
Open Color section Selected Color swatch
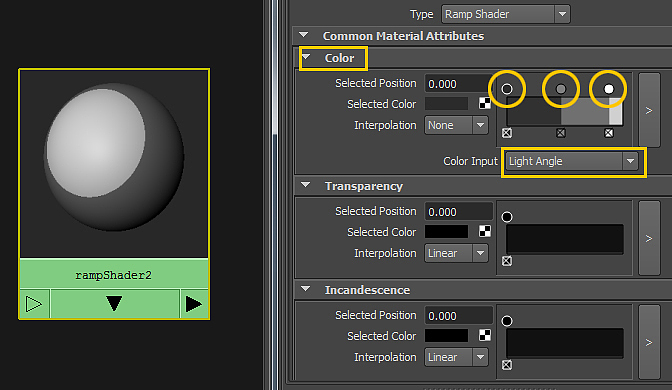(446, 104)
